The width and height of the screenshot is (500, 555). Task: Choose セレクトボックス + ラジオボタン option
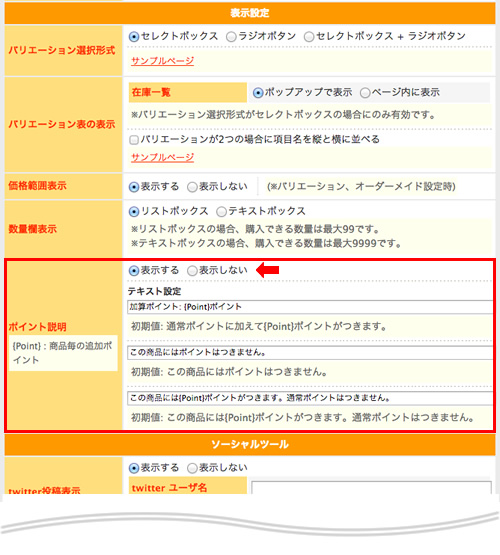tap(309, 36)
